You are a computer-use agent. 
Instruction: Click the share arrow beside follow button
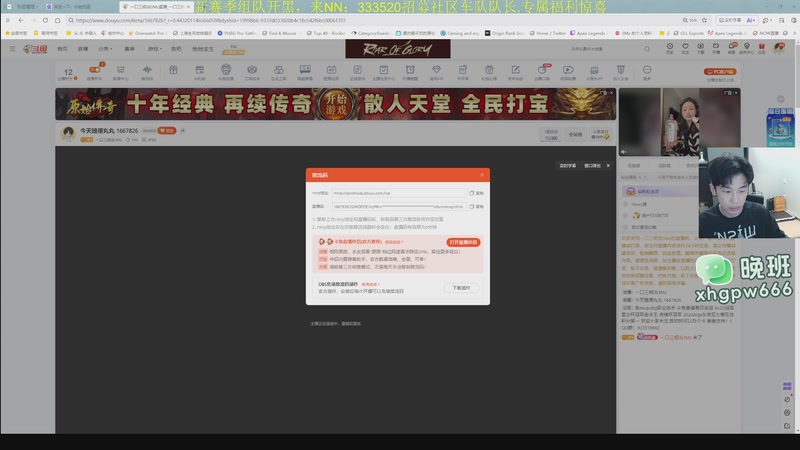(183, 131)
